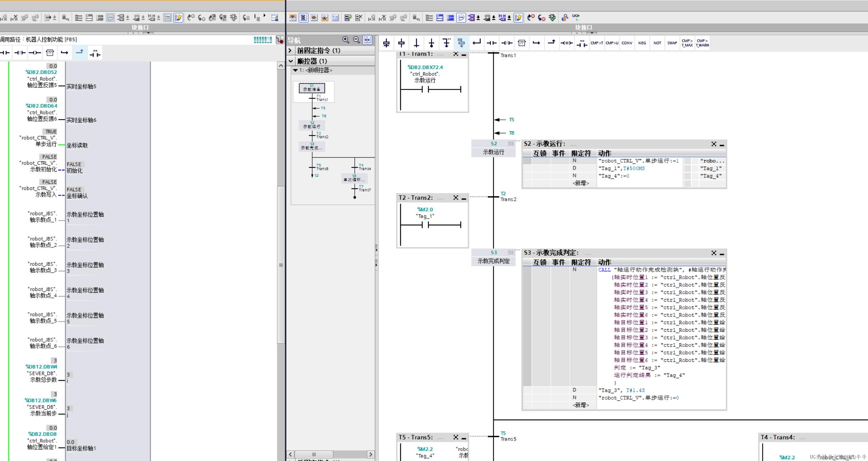
Task: Insert sequence end element
Action: click(x=431, y=43)
